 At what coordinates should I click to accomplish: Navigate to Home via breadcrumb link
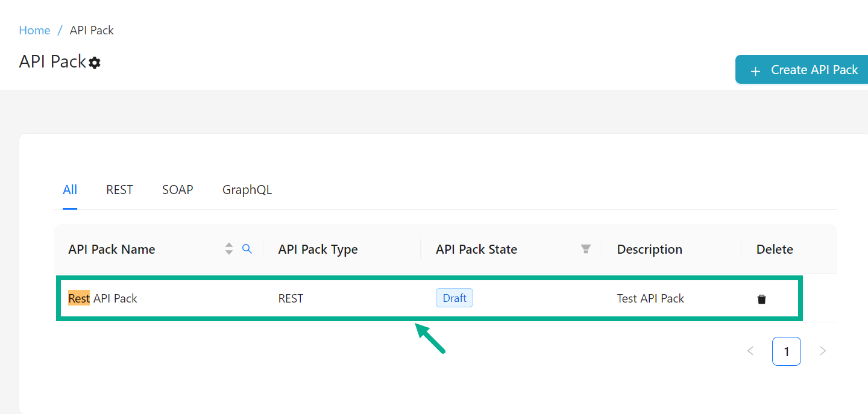tap(34, 30)
